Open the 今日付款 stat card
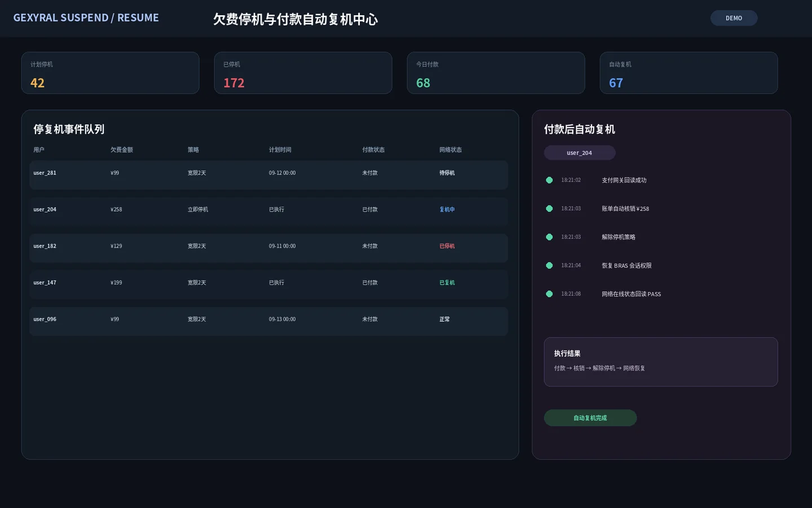812x508 pixels. click(496, 73)
